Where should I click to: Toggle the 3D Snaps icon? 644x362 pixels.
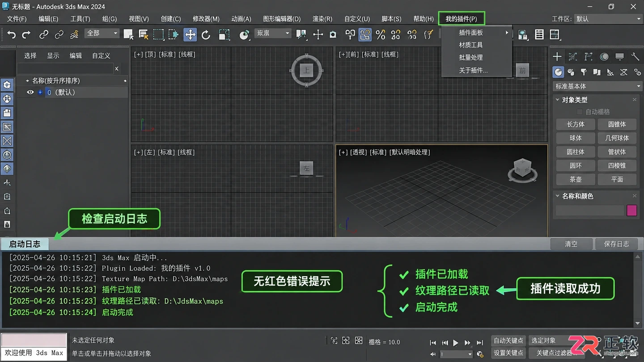pyautogui.click(x=350, y=34)
